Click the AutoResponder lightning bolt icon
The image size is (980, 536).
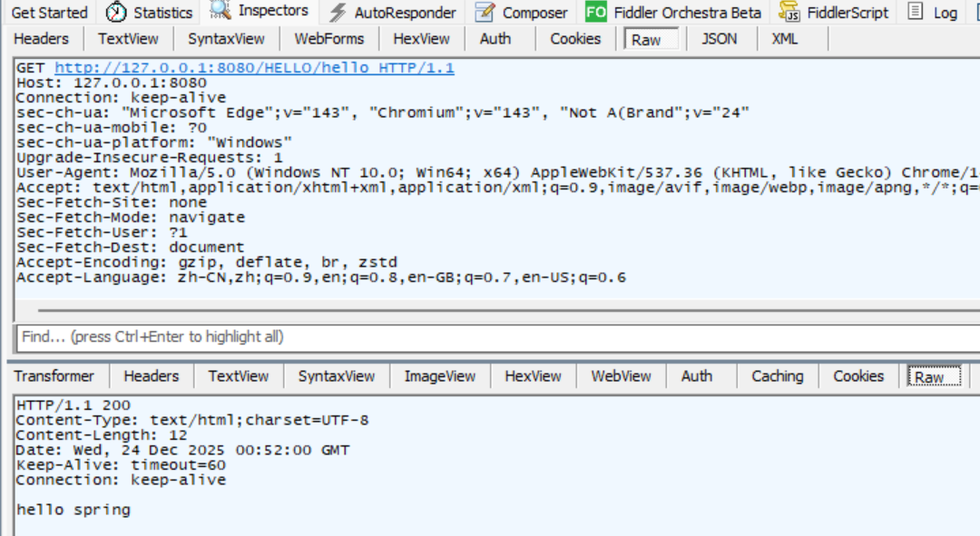point(338,13)
